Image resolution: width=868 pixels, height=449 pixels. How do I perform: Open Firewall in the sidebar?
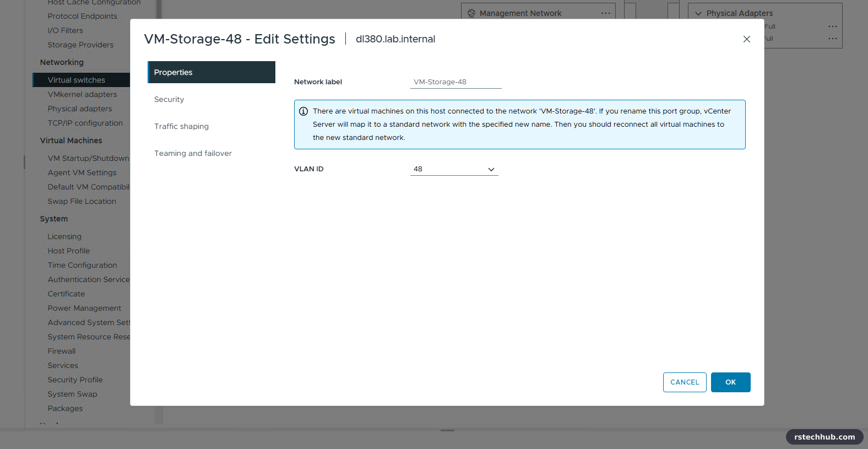tap(62, 351)
